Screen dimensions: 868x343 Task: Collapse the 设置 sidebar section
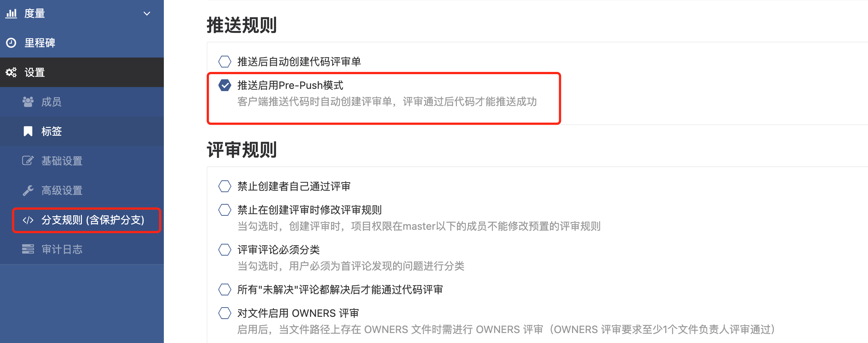coord(82,72)
